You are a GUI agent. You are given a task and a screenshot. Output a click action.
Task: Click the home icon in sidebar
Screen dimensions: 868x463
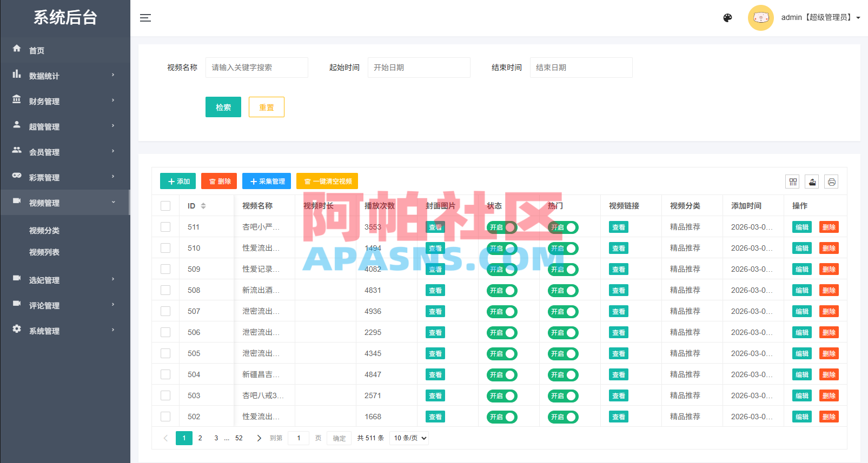[17, 49]
